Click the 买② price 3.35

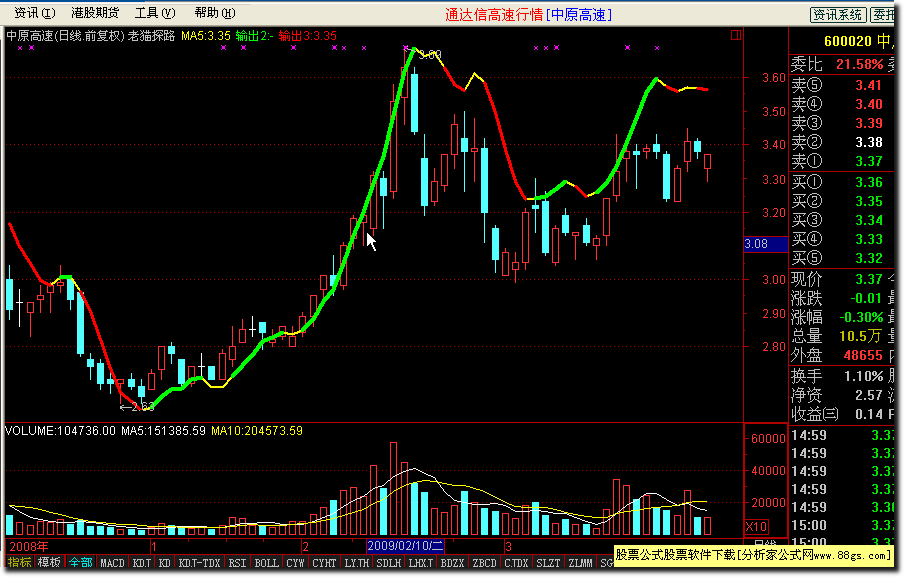[x=868, y=201]
